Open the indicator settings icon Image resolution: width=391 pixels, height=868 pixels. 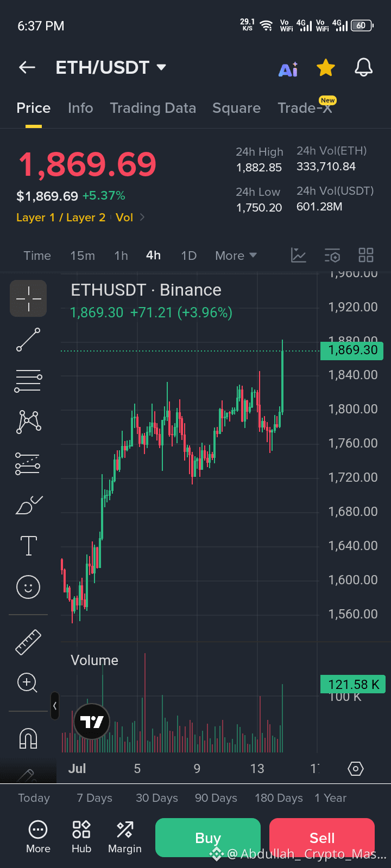tap(332, 256)
